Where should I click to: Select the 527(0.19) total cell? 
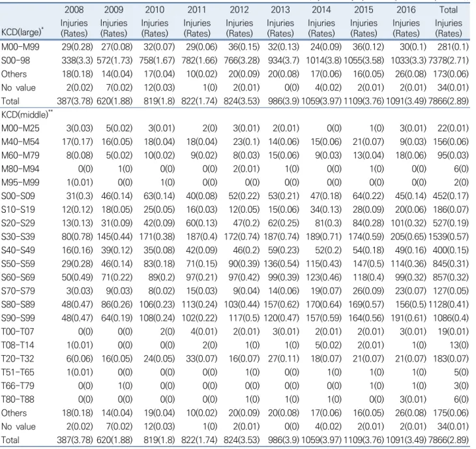pos(451,223)
